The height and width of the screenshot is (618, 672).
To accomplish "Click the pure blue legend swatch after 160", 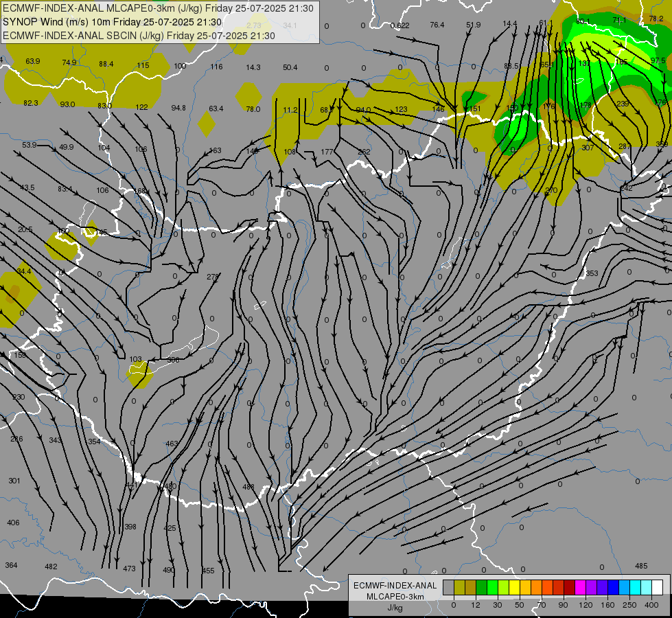I will [x=613, y=588].
